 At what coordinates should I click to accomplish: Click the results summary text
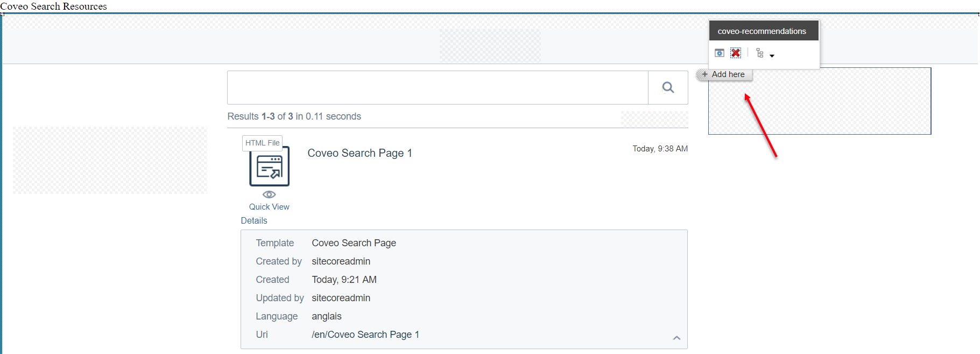[294, 116]
